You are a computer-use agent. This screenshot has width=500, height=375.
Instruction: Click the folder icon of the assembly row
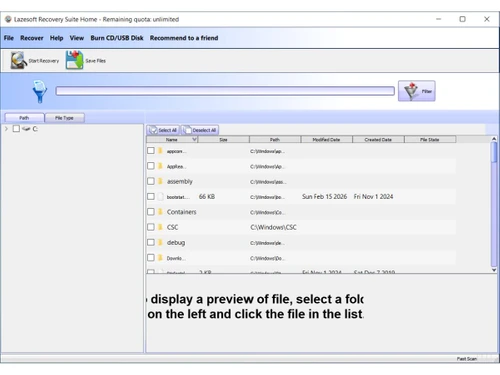[x=160, y=181]
